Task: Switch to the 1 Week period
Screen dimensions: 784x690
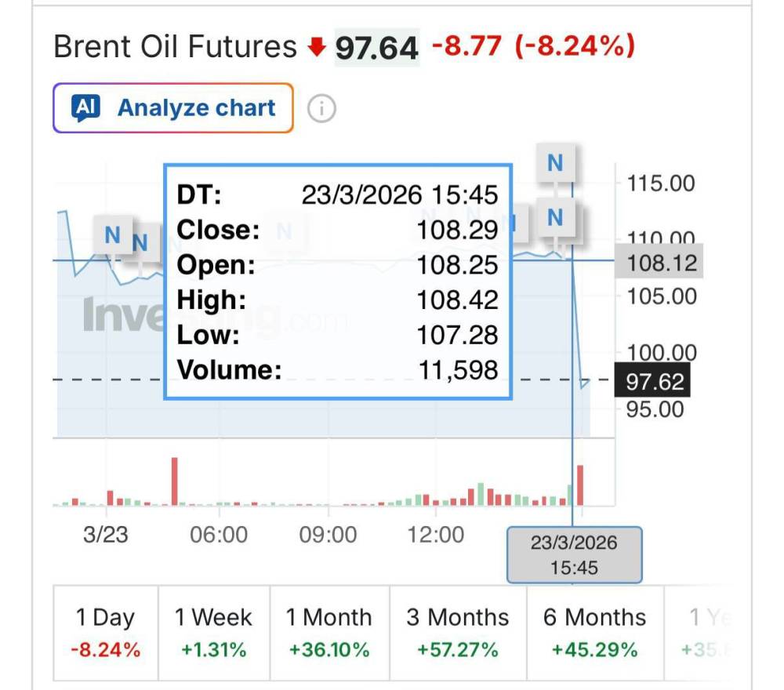Action: (x=213, y=632)
